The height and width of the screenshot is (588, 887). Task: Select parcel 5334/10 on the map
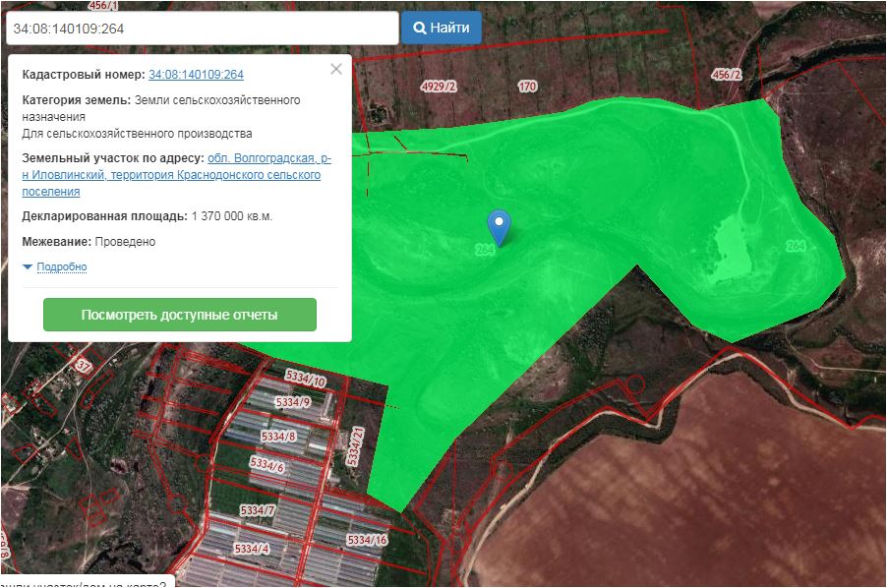[x=305, y=380]
